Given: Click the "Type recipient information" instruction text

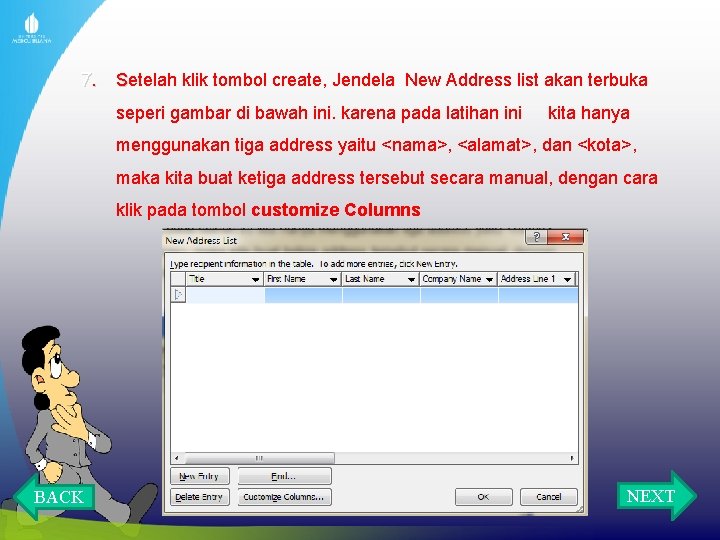Looking at the screenshot, I should [314, 264].
